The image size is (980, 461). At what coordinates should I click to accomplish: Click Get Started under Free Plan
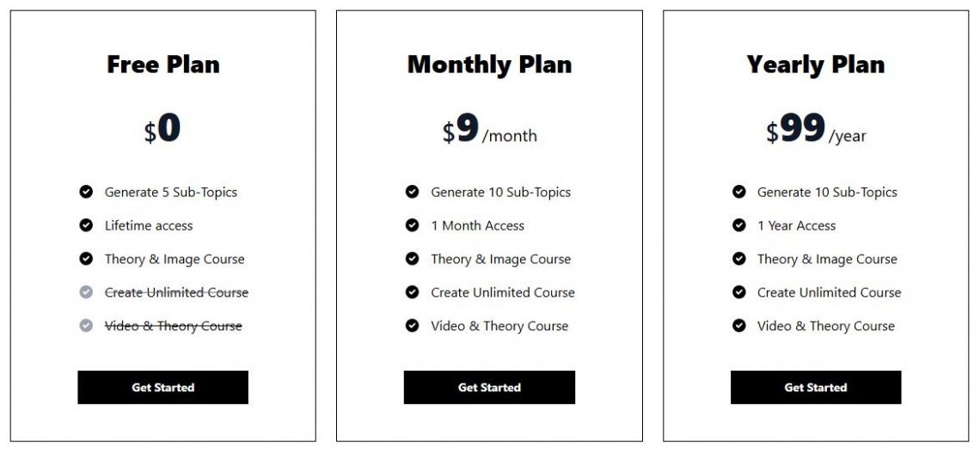(162, 387)
